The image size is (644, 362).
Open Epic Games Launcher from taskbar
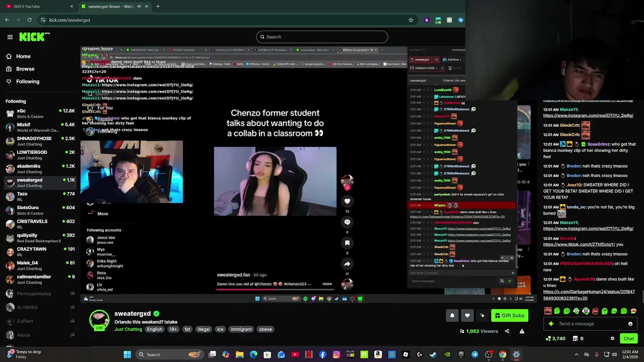(x=461, y=355)
